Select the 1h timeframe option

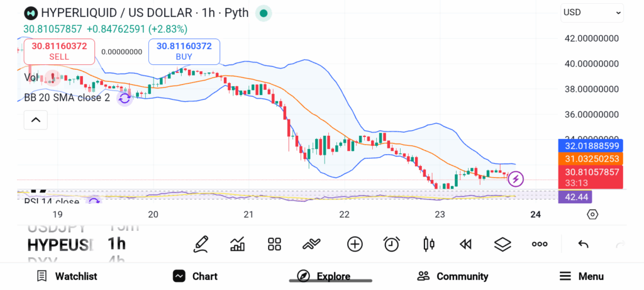116,244
